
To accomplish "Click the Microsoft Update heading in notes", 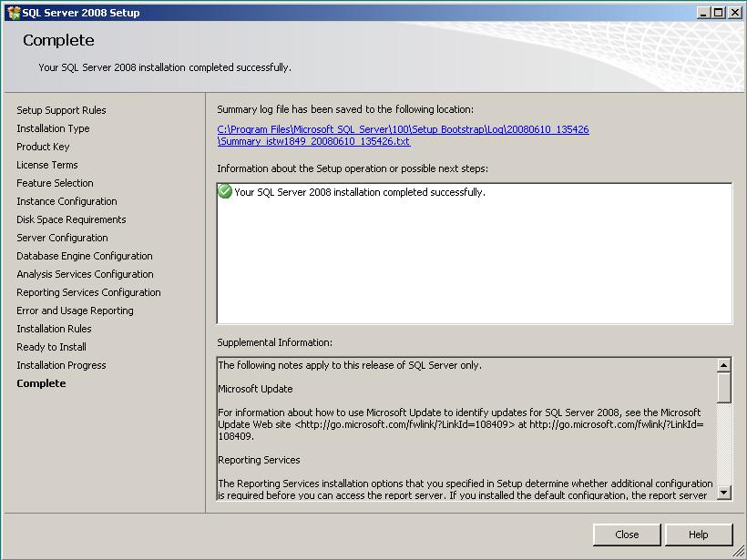I will (255, 389).
